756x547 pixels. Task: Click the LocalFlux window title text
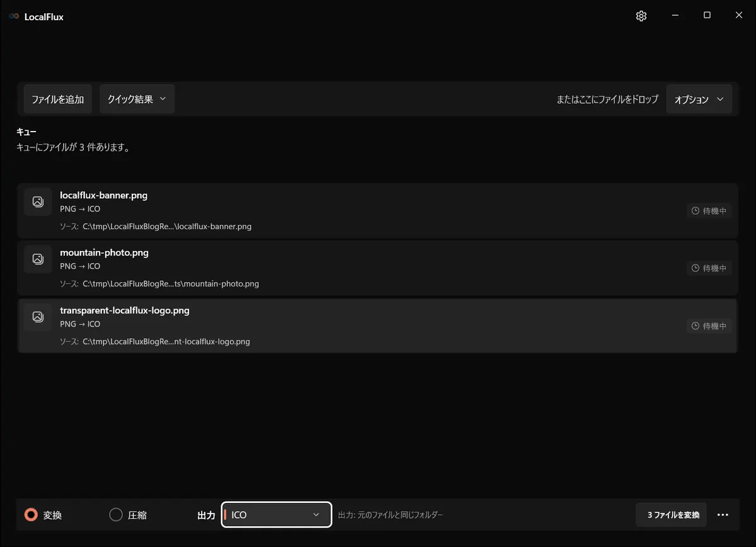[x=44, y=17]
